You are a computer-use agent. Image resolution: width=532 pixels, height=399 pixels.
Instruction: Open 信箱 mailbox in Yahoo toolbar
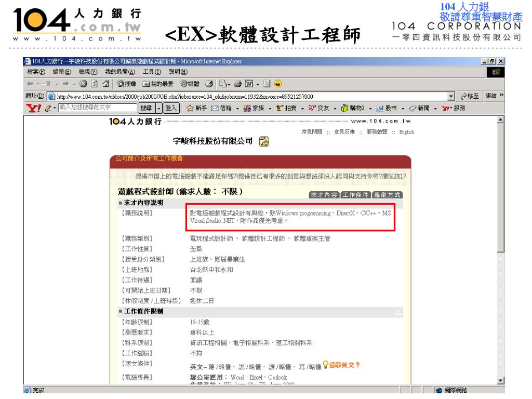click(x=221, y=108)
